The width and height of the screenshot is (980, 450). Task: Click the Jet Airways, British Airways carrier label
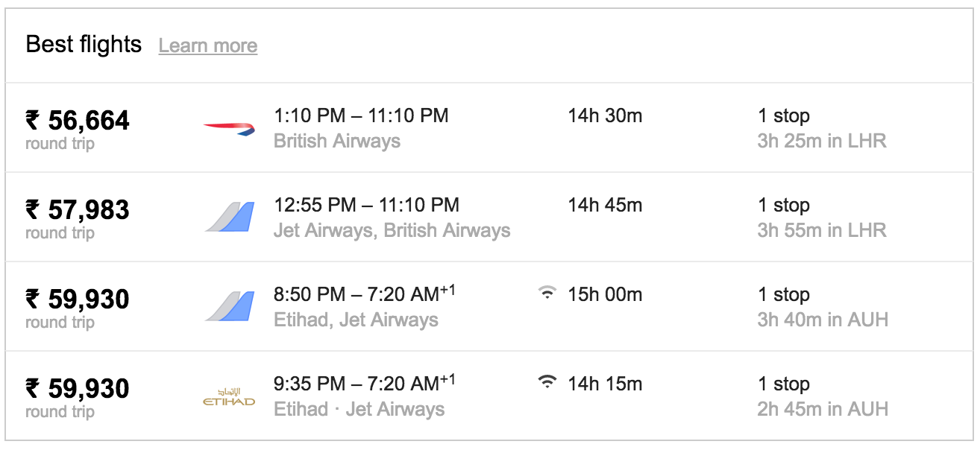[x=392, y=230]
